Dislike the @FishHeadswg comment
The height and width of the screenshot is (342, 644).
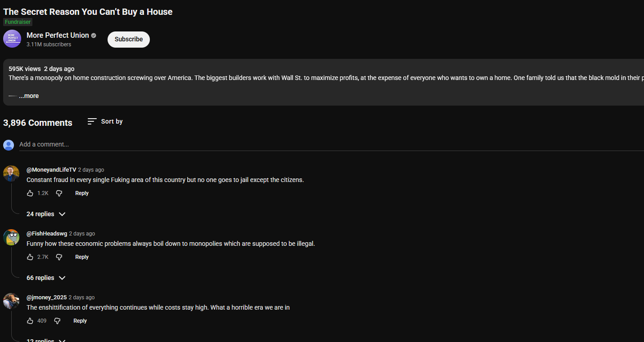coord(59,257)
